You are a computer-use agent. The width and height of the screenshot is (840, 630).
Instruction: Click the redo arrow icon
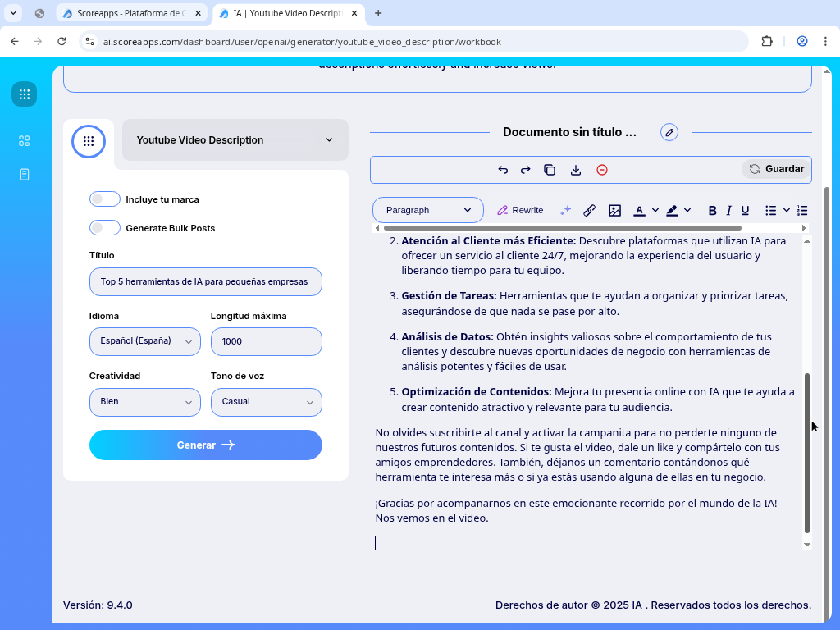click(526, 170)
